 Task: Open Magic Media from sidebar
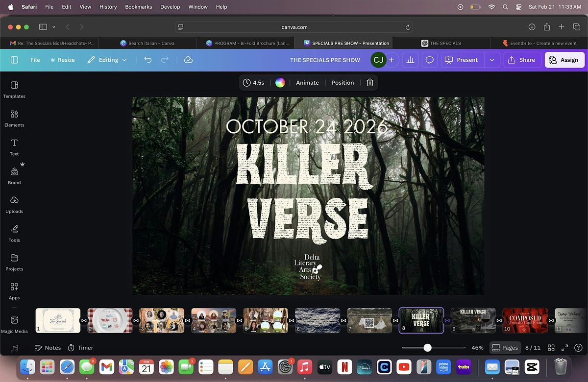click(14, 324)
